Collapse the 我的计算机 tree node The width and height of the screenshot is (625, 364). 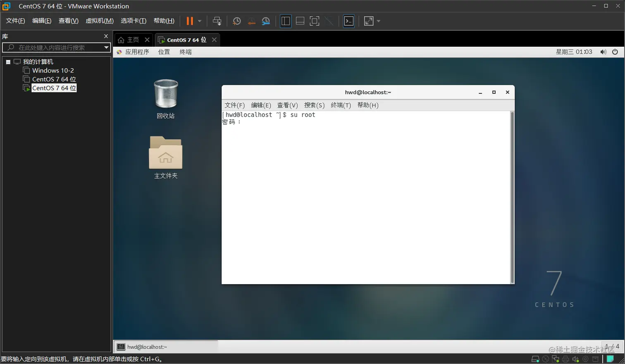[x=8, y=62]
